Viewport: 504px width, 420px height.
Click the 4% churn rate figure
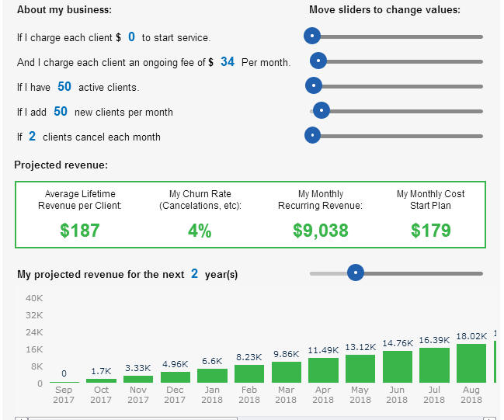pyautogui.click(x=200, y=231)
